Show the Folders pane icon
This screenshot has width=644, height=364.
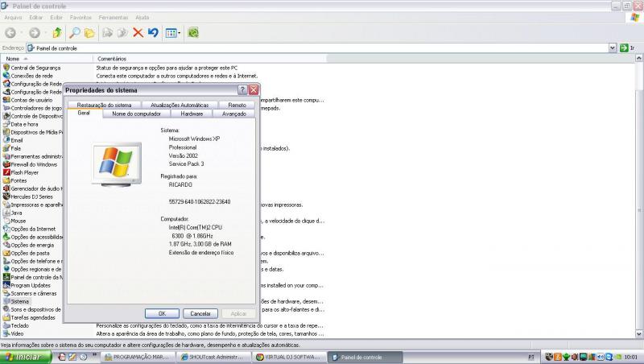click(x=89, y=33)
